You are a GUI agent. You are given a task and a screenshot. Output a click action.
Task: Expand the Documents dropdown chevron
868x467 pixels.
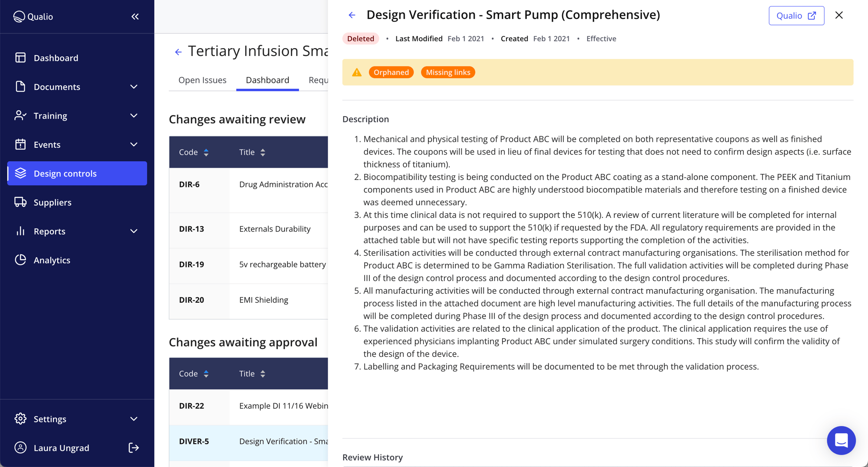click(x=134, y=87)
